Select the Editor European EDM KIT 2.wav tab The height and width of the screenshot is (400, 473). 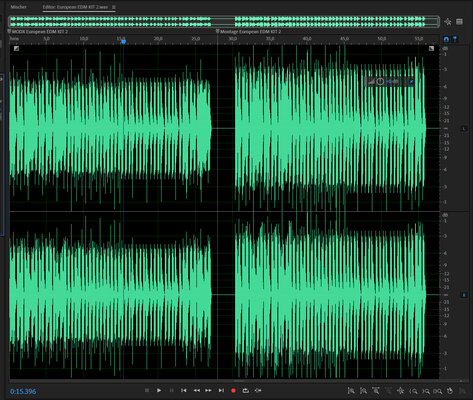point(75,7)
